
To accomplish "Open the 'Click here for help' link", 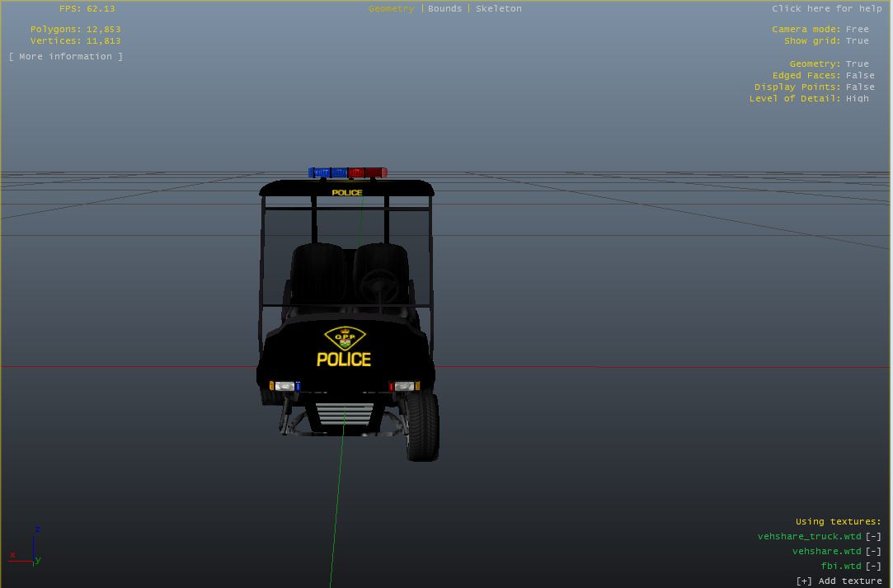I will 826,8.
